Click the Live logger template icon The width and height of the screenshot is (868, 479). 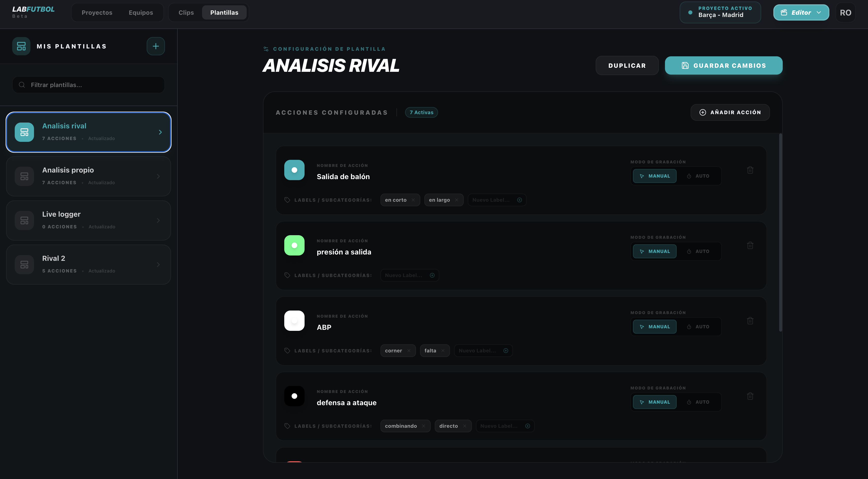click(x=24, y=220)
